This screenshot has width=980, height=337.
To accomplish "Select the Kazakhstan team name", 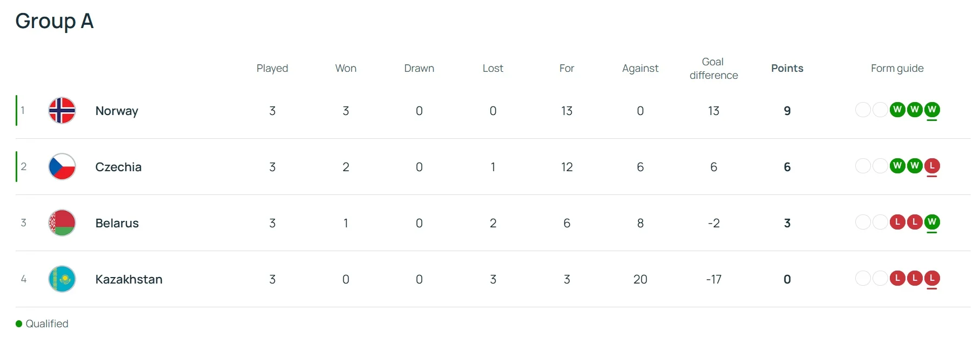I will pos(129,279).
